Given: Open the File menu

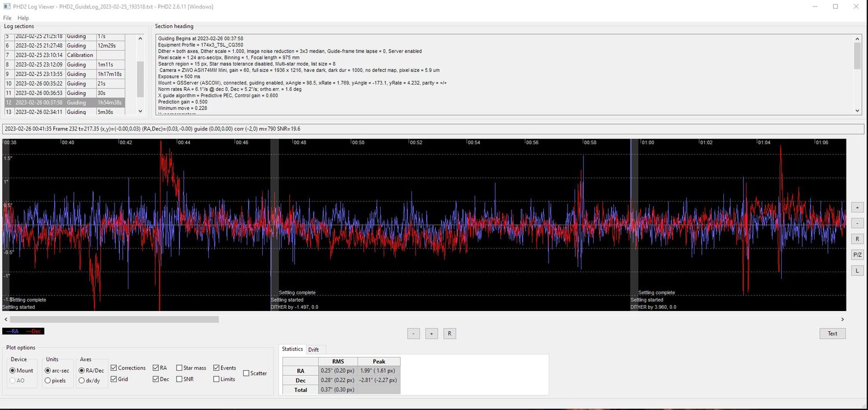Looking at the screenshot, I should tap(7, 17).
